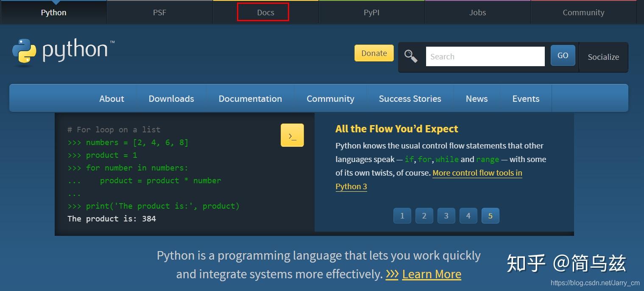Click the 'for number in numbers:' code line
Screen dimensions: 644x291
[x=128, y=168]
